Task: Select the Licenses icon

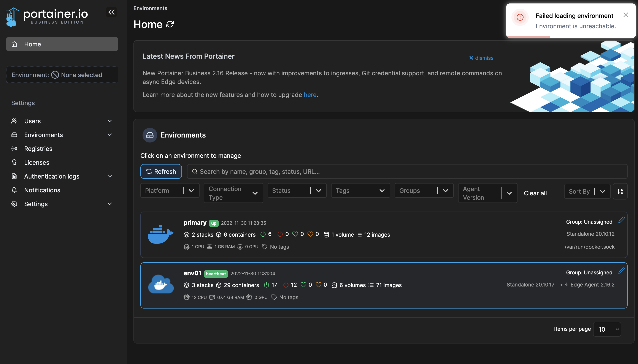Action: tap(14, 162)
